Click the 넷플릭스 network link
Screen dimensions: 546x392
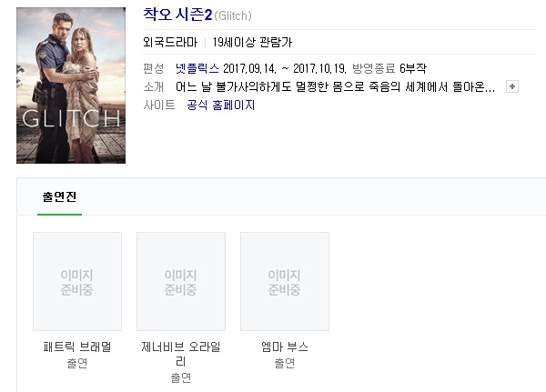tap(197, 68)
